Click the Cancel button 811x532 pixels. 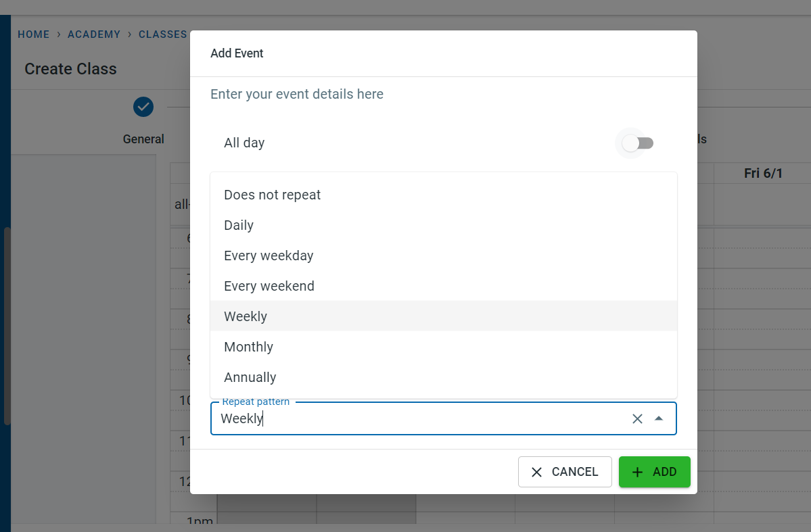(x=565, y=472)
